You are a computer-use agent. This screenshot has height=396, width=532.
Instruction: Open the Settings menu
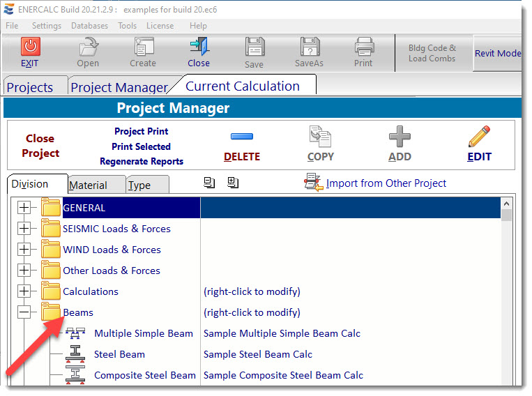click(46, 26)
